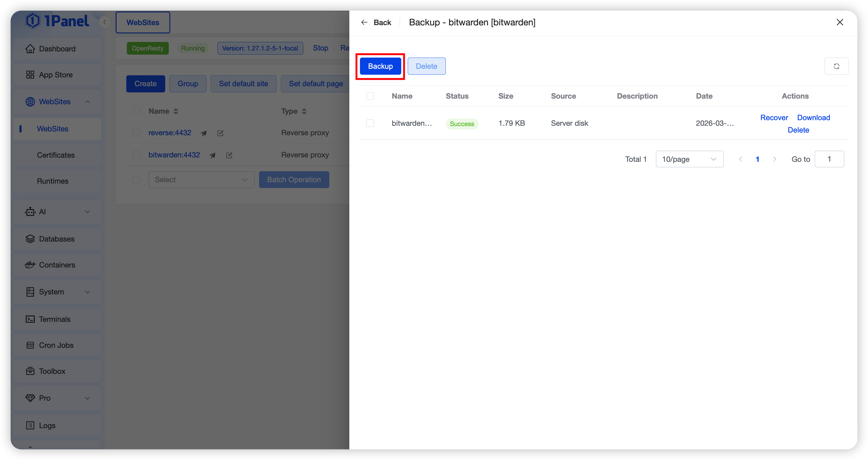Open Cron Jobs calendar icon
The height and width of the screenshot is (460, 868).
point(30,345)
